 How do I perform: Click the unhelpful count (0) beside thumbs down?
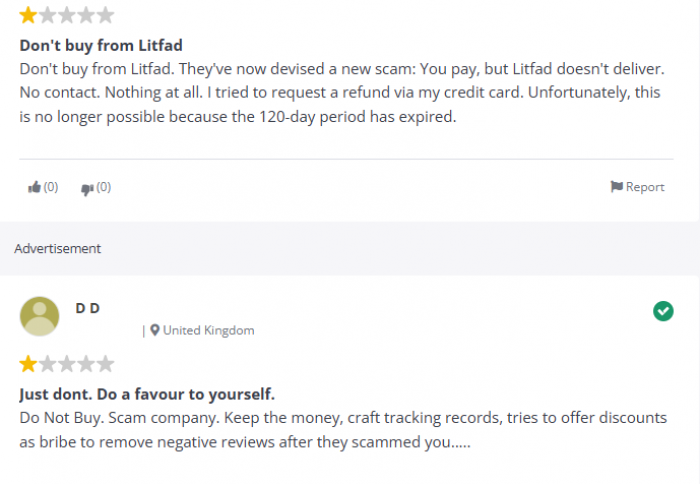[104, 187]
